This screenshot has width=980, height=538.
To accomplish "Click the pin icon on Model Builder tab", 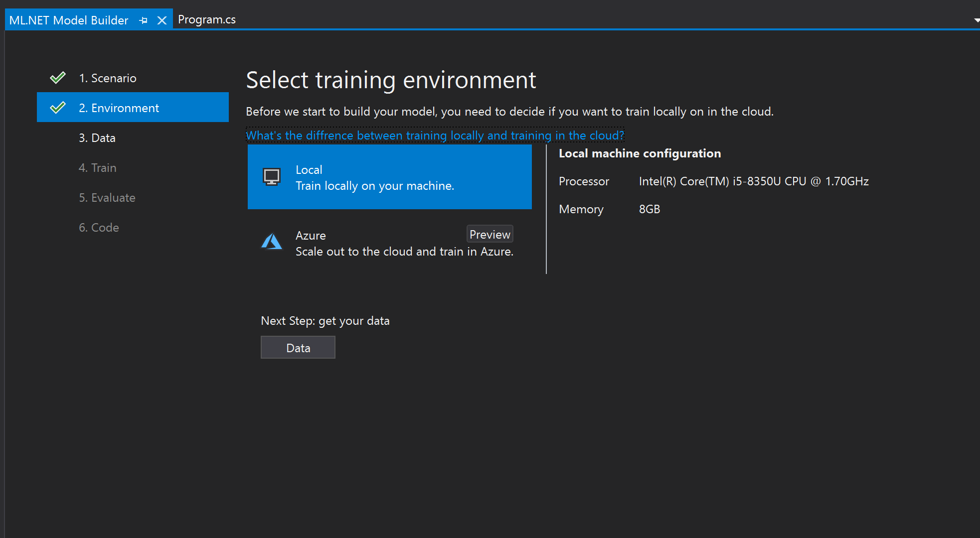I will [144, 20].
